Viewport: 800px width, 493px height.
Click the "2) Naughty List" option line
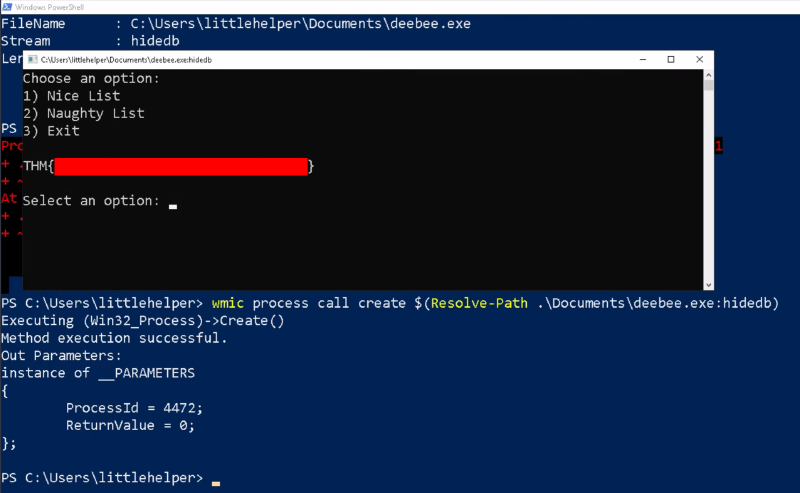point(83,113)
